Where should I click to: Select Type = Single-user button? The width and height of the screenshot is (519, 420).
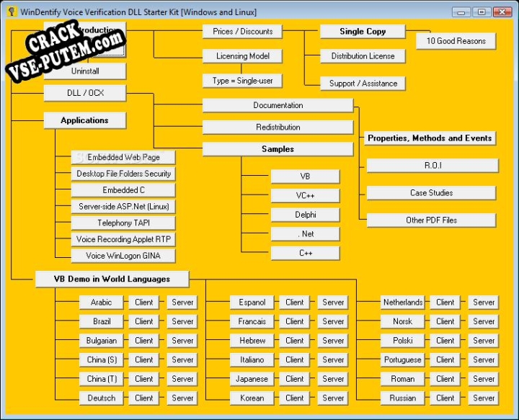(x=242, y=81)
